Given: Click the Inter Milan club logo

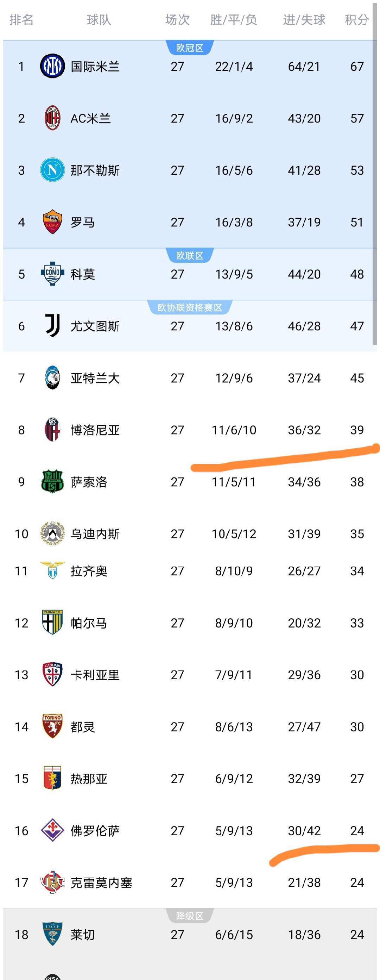Looking at the screenshot, I should pyautogui.click(x=52, y=66).
